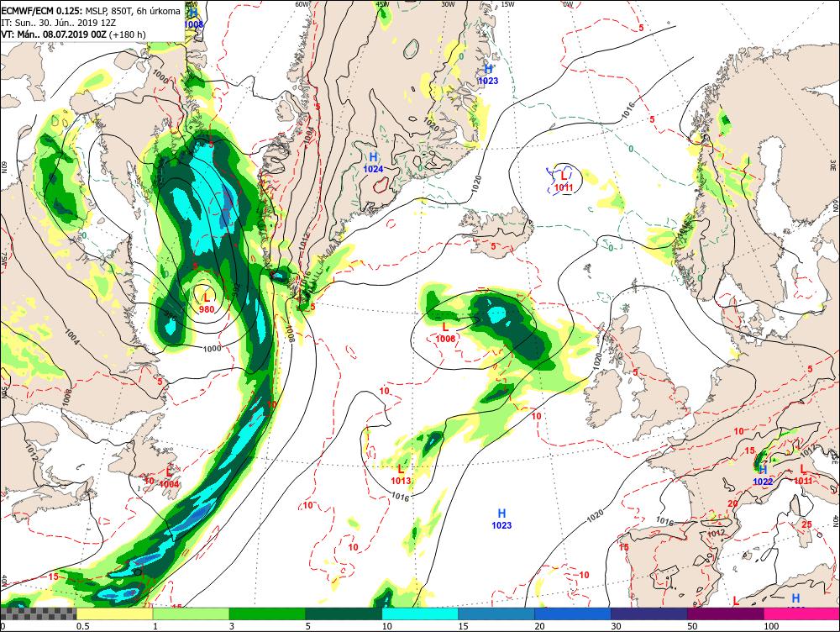Click the 'L 1011' low over northern Italy

pyautogui.click(x=802, y=474)
